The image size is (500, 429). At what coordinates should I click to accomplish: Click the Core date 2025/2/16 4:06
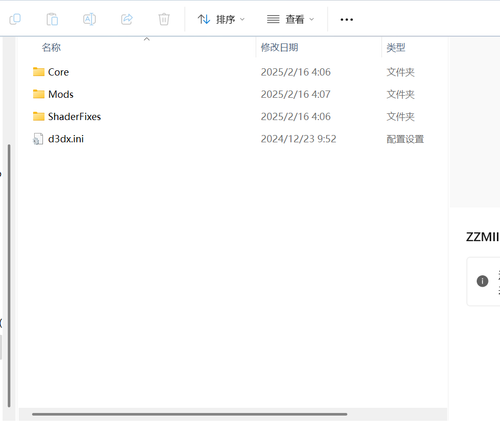click(296, 72)
